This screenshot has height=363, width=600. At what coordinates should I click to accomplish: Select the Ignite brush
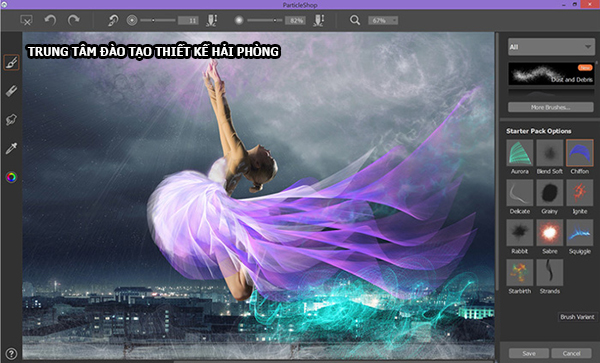[580, 193]
